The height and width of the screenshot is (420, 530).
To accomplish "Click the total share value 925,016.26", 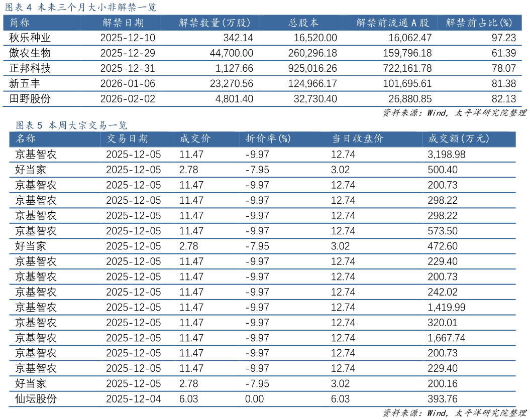I will point(312,68).
